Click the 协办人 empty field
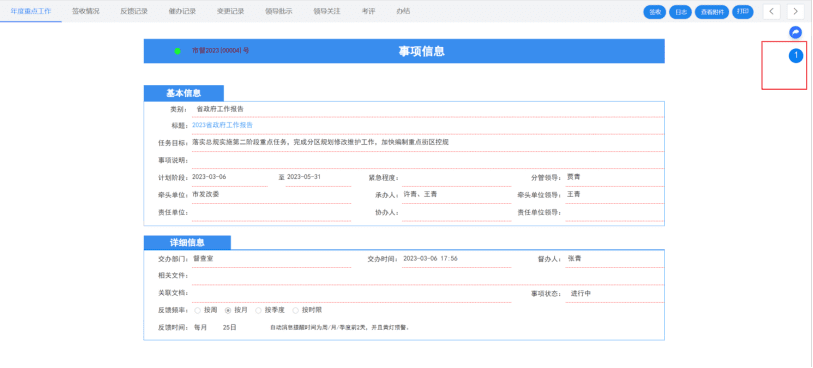The image size is (813, 368). [x=456, y=213]
